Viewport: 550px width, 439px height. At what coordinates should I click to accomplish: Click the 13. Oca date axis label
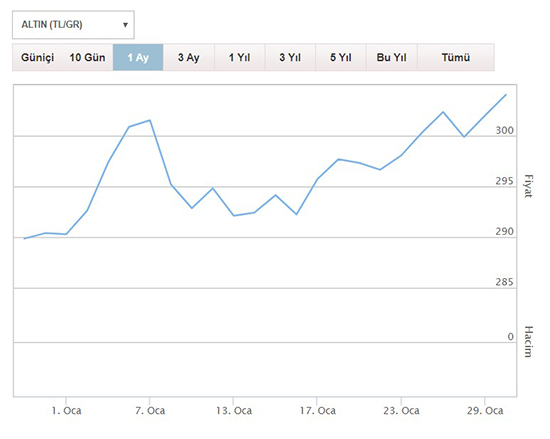tap(234, 411)
